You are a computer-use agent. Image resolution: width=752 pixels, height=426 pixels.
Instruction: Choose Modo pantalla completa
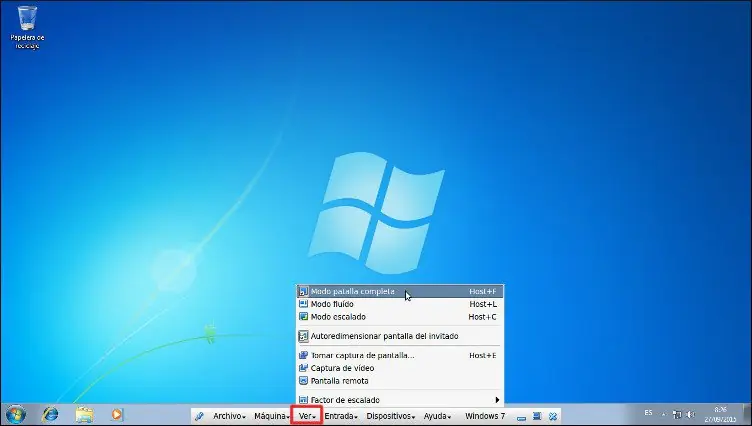[x=400, y=291]
